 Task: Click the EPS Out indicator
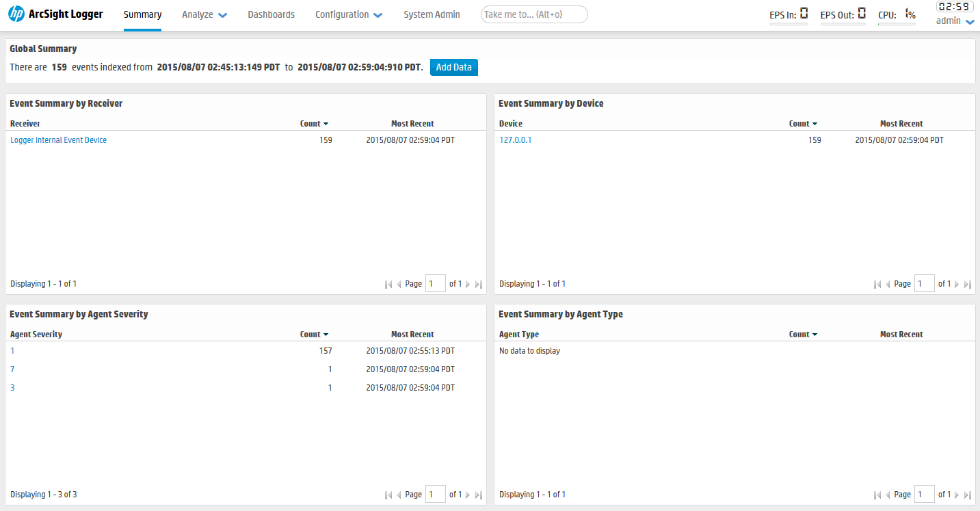click(x=843, y=14)
